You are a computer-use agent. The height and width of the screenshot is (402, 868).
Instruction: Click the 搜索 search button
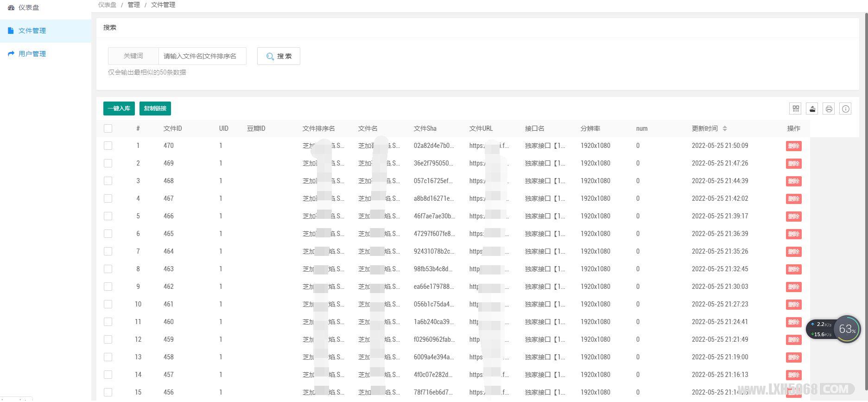pos(279,56)
